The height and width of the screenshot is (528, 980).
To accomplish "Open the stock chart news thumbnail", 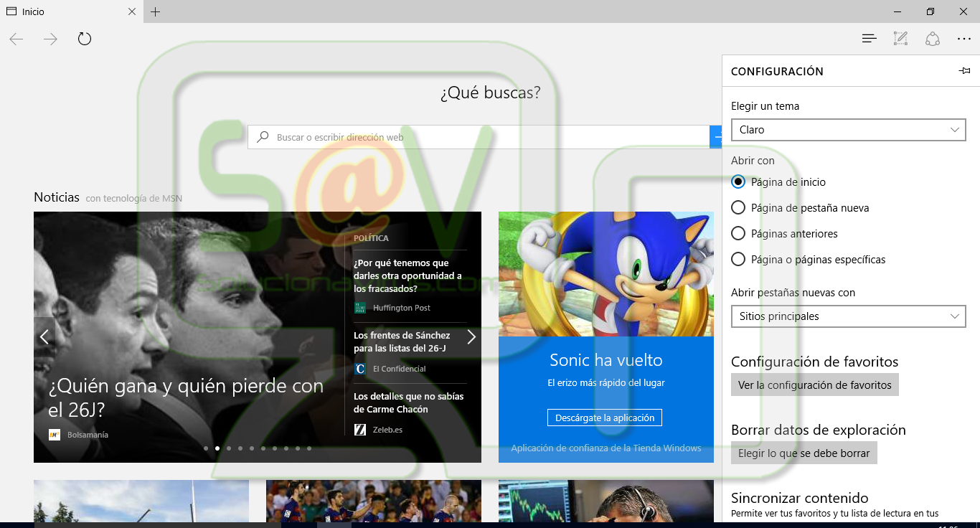I will click(x=606, y=501).
